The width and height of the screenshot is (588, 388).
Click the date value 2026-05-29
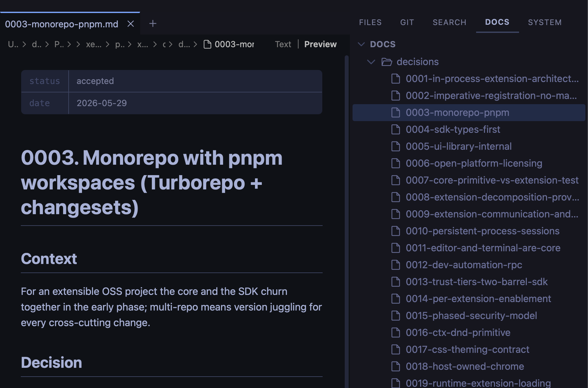pos(101,103)
